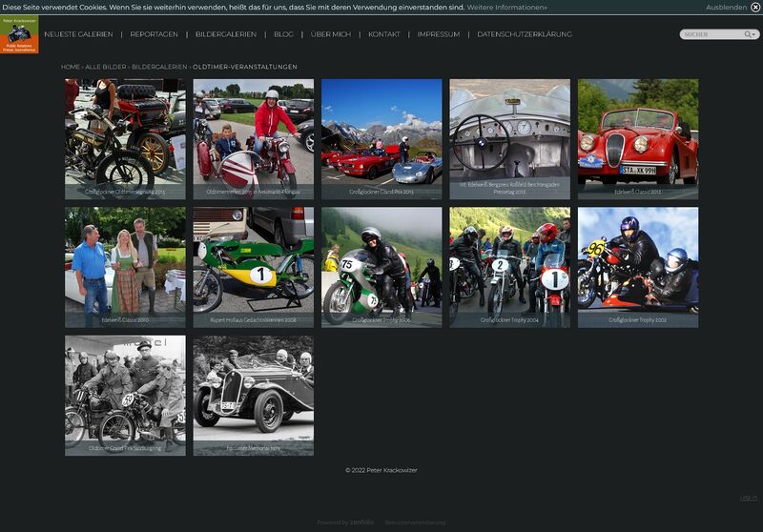The image size is (763, 532).
Task: Go to the Blog page
Action: (x=283, y=34)
